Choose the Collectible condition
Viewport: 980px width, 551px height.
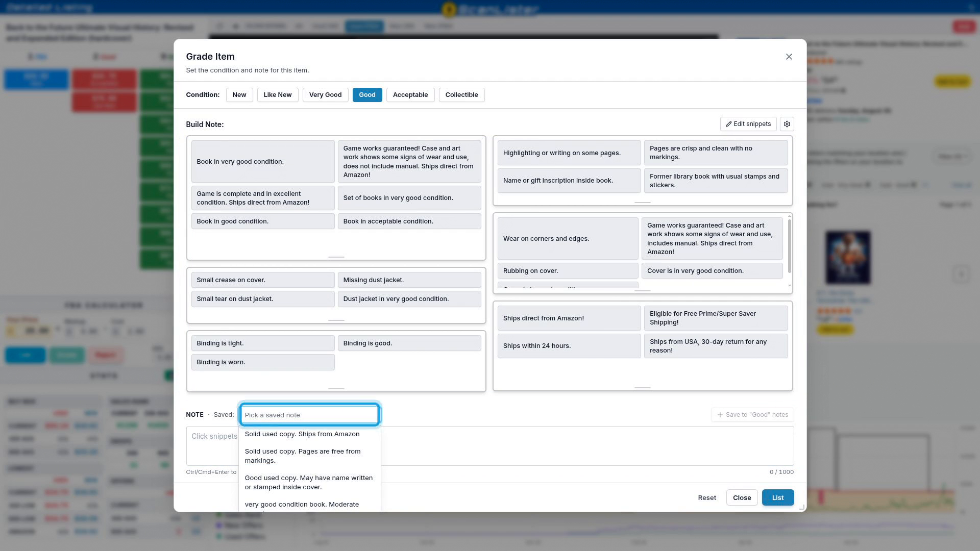tap(461, 95)
